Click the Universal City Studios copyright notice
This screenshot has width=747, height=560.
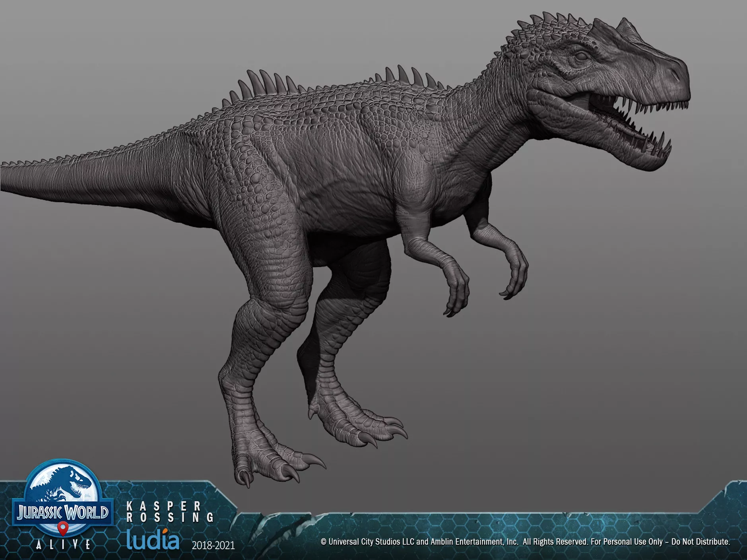(525, 542)
